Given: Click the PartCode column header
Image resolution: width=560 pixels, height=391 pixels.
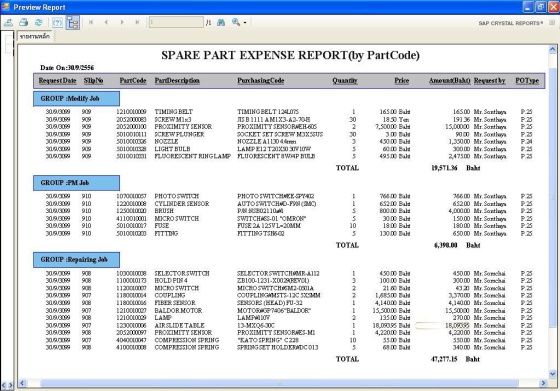Looking at the screenshot, I should click(133, 81).
